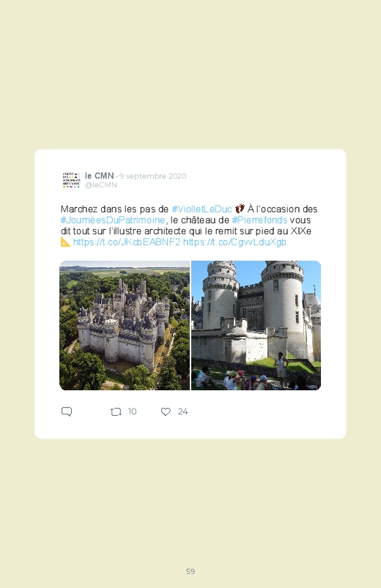
Task: Open photo of castle towers with visitors
Action: point(256,326)
